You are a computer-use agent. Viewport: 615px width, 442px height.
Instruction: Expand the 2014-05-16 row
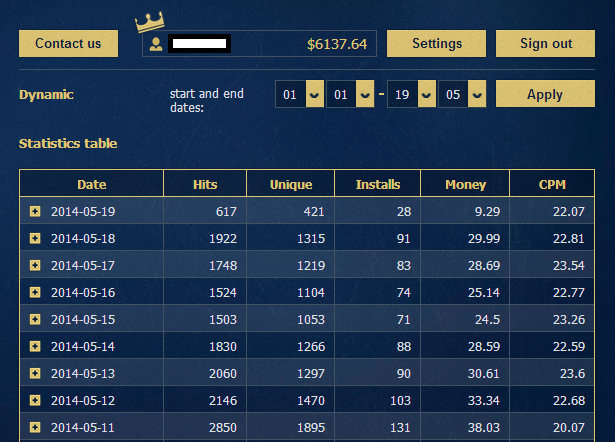point(35,292)
